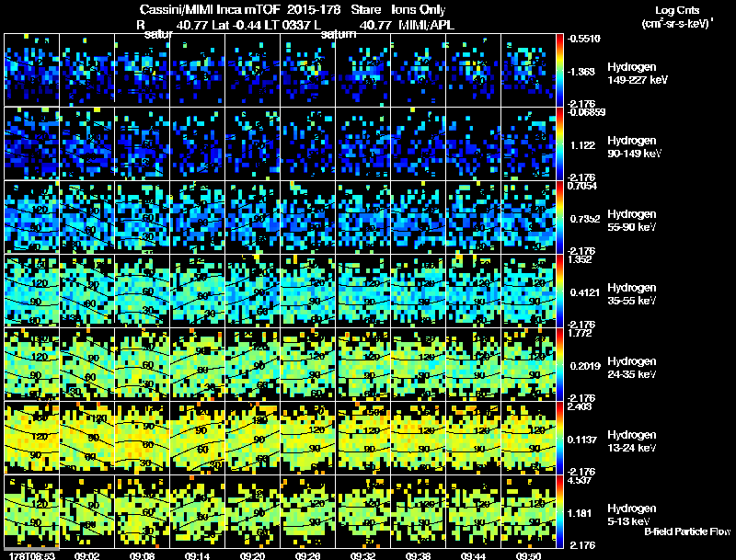The height and width of the screenshot is (560, 736).
Task: Click the MIMI/APL credit text
Action: [426, 25]
